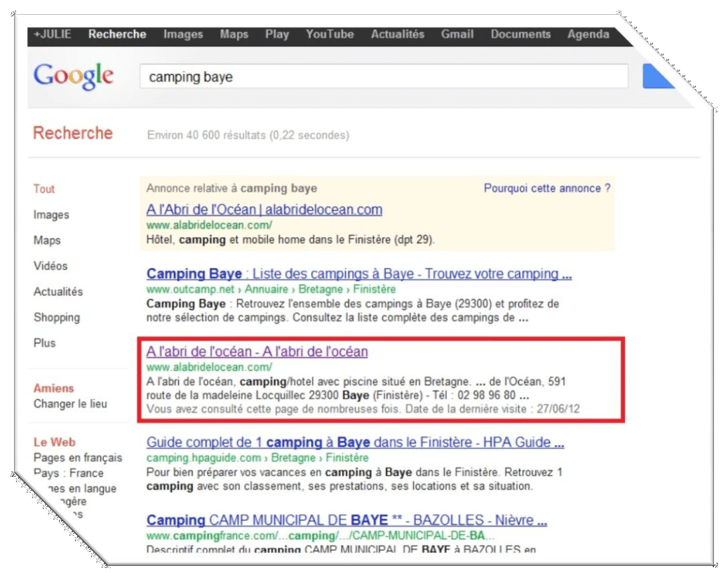Open Agenda from the top bar

pyautogui.click(x=588, y=34)
